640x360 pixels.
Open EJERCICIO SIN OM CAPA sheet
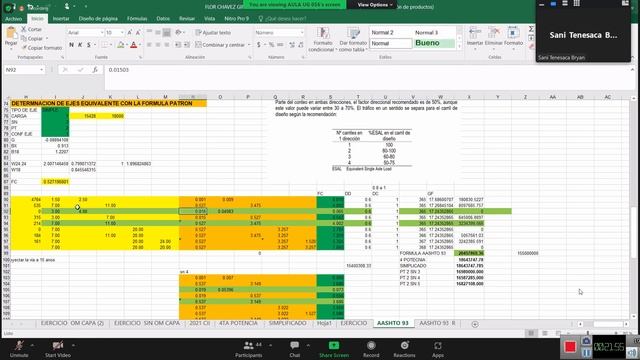147,323
